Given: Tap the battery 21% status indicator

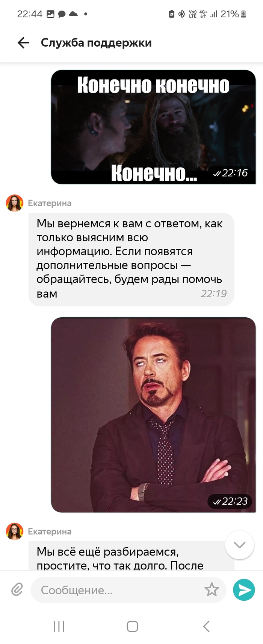Looking at the screenshot, I should pyautogui.click(x=233, y=14).
